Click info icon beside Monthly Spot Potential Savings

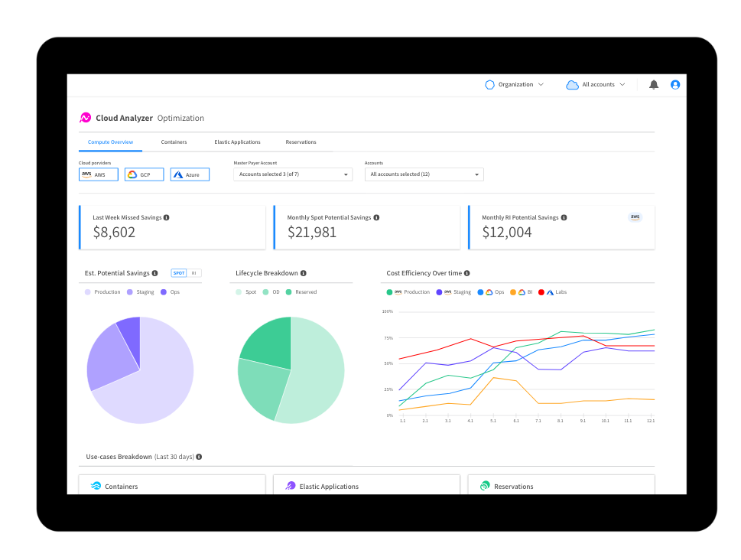pos(376,217)
